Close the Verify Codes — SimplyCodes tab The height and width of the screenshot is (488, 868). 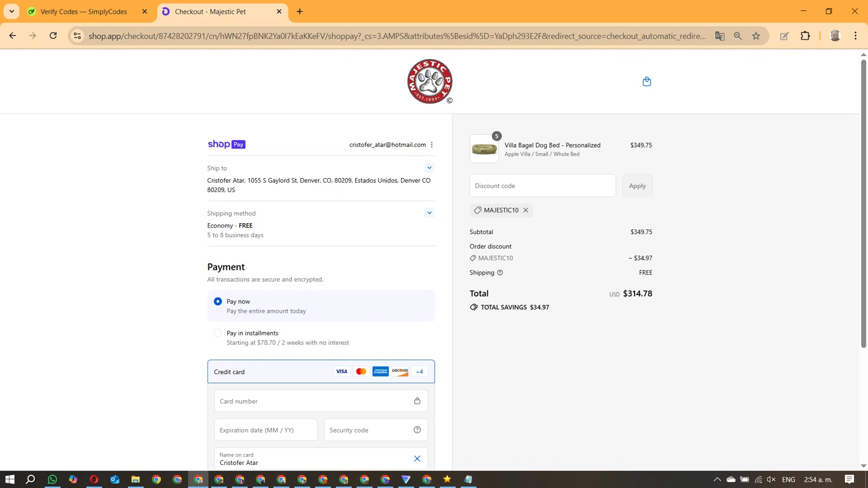(145, 12)
